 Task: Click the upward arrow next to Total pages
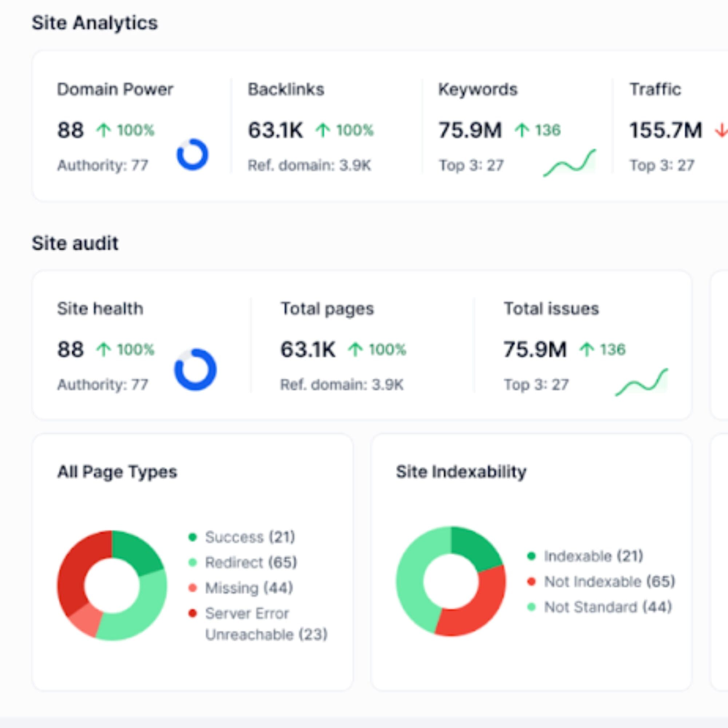[355, 349]
